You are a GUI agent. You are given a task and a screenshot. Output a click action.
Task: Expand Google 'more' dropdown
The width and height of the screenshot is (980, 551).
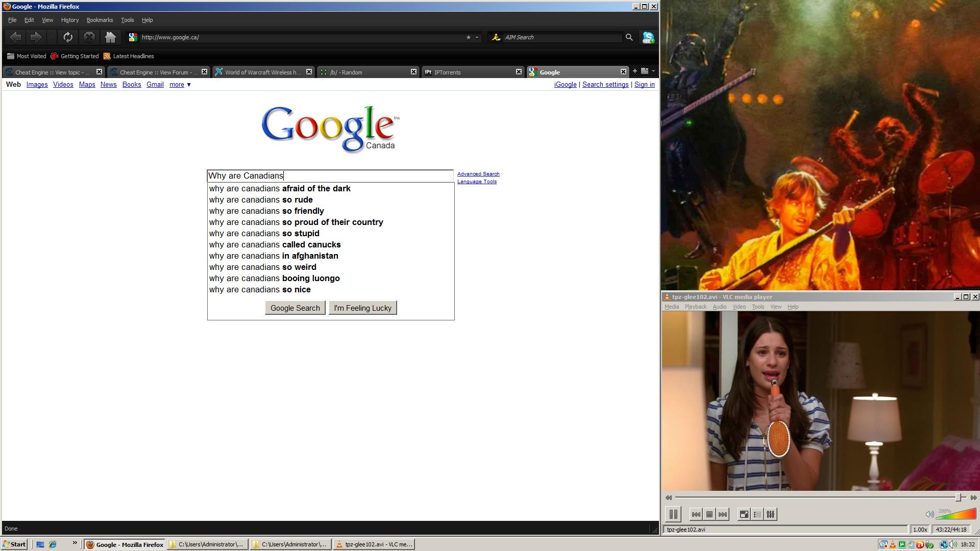(180, 85)
